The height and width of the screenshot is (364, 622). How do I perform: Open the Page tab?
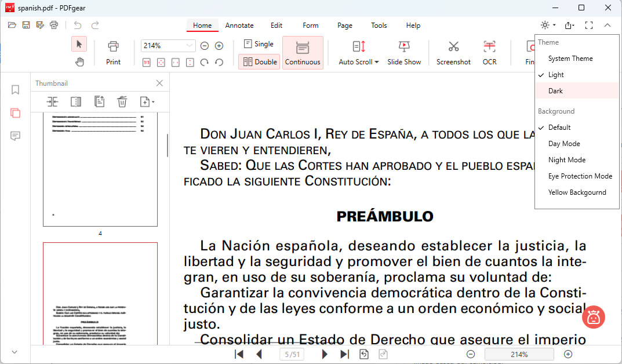pos(345,26)
